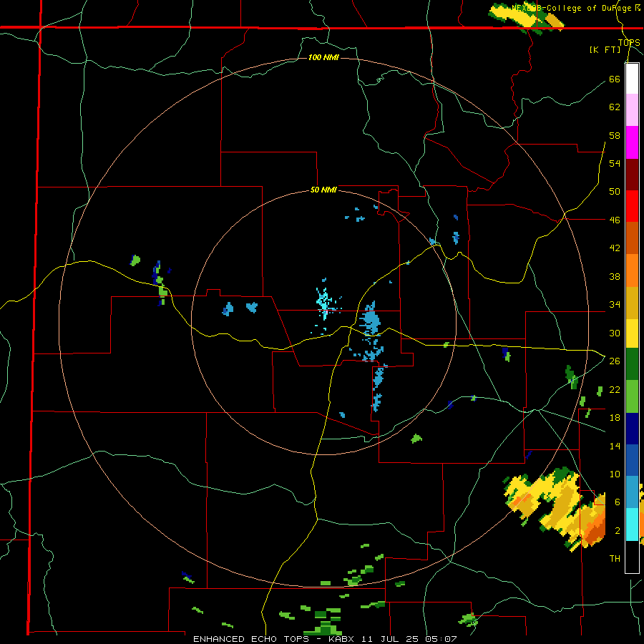Click the '05:07' timestamp text
The image size is (644, 644).
pos(441,639)
